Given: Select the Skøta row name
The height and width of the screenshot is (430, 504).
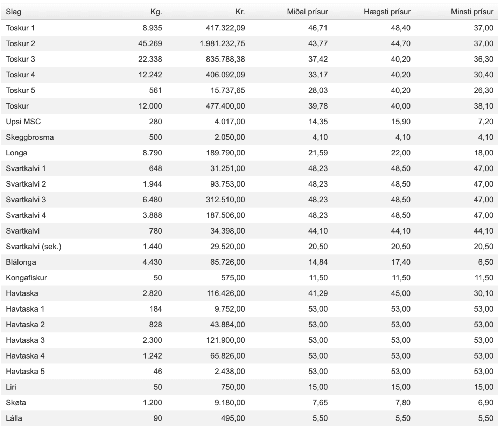Looking at the screenshot, I should pos(16,403).
